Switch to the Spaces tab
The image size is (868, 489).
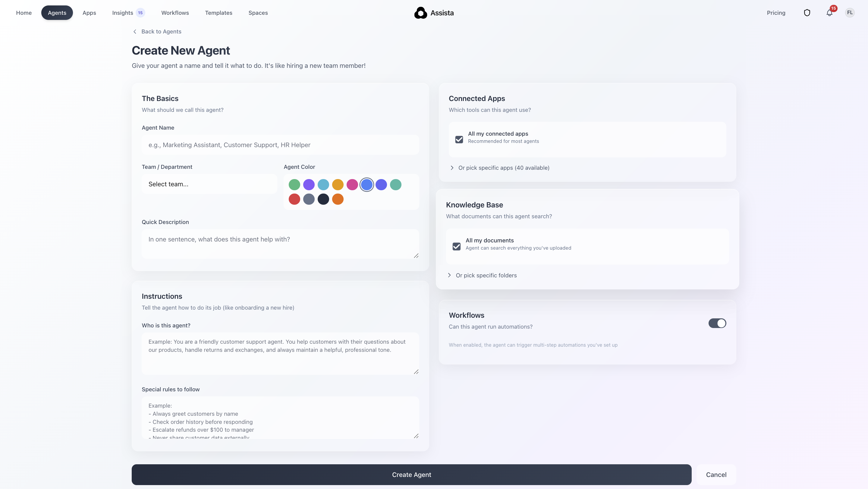coord(258,13)
